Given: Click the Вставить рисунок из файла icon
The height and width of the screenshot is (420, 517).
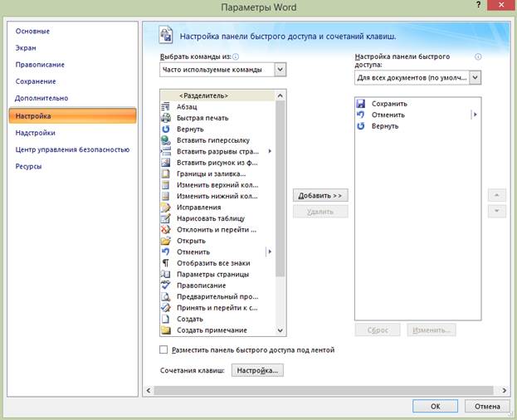Looking at the screenshot, I should pyautogui.click(x=165, y=163).
